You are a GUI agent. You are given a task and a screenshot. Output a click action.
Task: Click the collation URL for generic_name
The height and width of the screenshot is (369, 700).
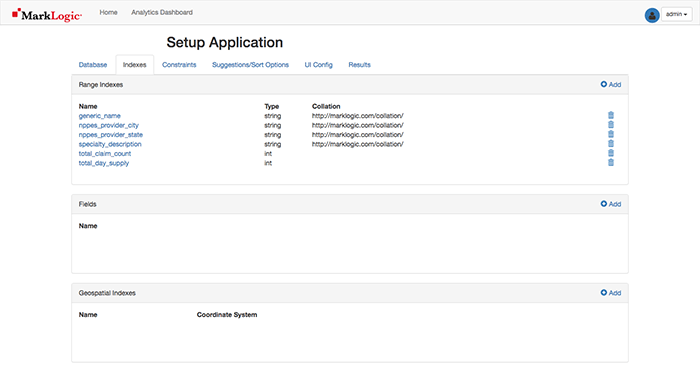(358, 116)
